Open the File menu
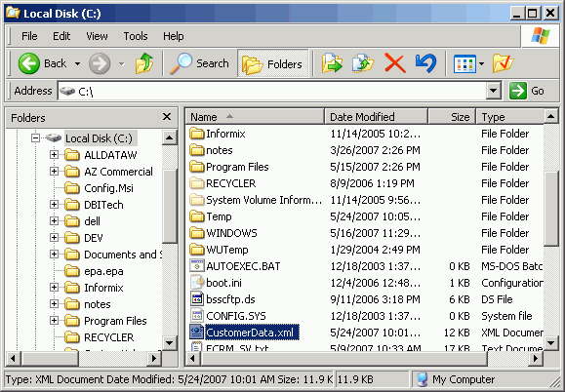The image size is (565, 392). pyautogui.click(x=29, y=36)
